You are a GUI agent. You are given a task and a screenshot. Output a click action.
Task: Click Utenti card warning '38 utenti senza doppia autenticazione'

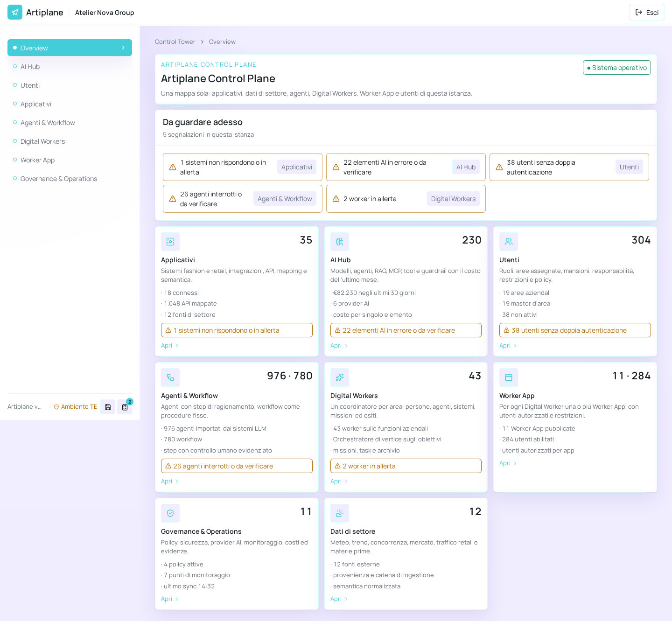(x=575, y=330)
